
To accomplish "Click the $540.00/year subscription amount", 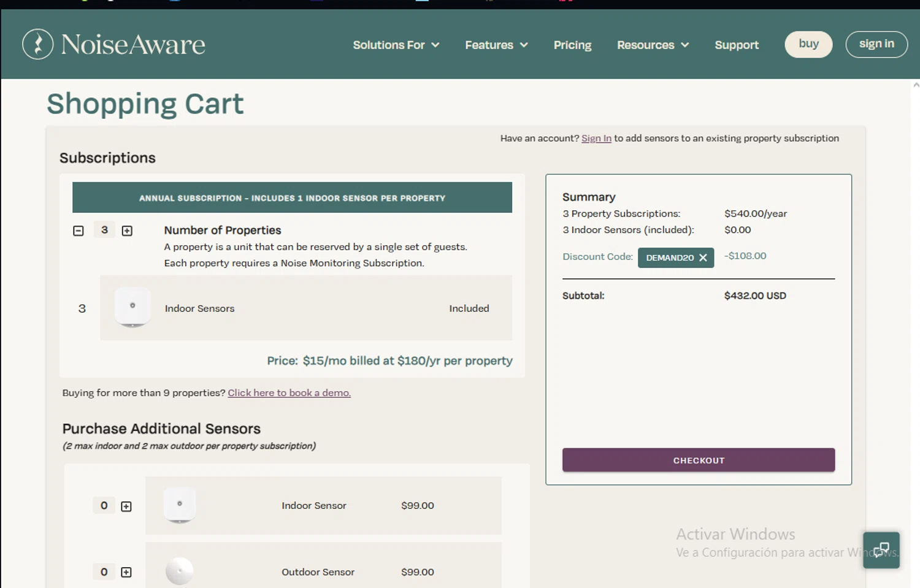I will 756,214.
